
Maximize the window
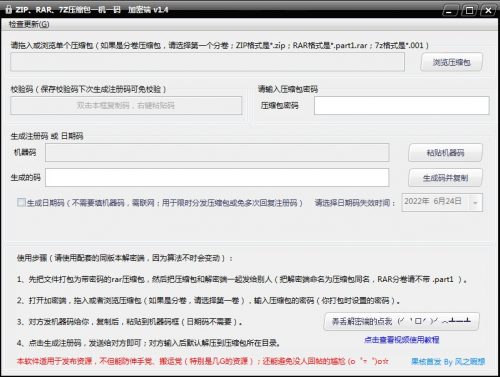coord(469,11)
